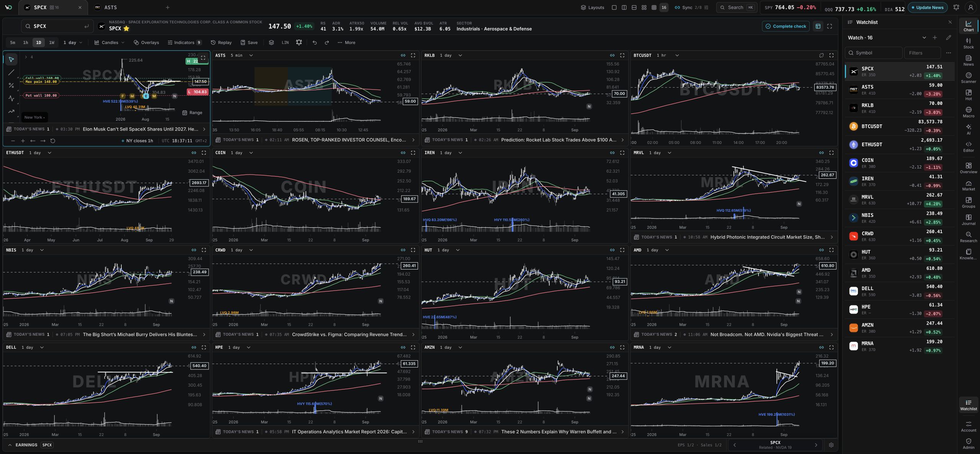Open the alerts bell in chart toolbar
Screen dimensions: 980x454
[x=299, y=42]
